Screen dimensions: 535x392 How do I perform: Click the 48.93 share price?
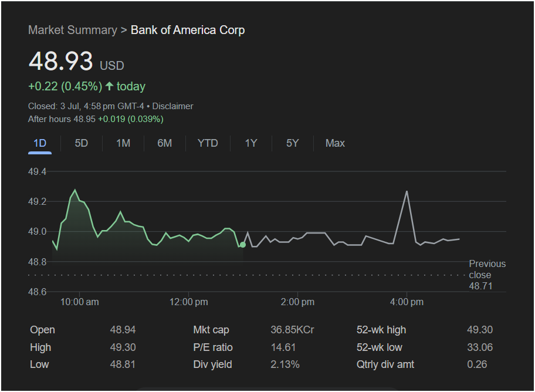(61, 61)
